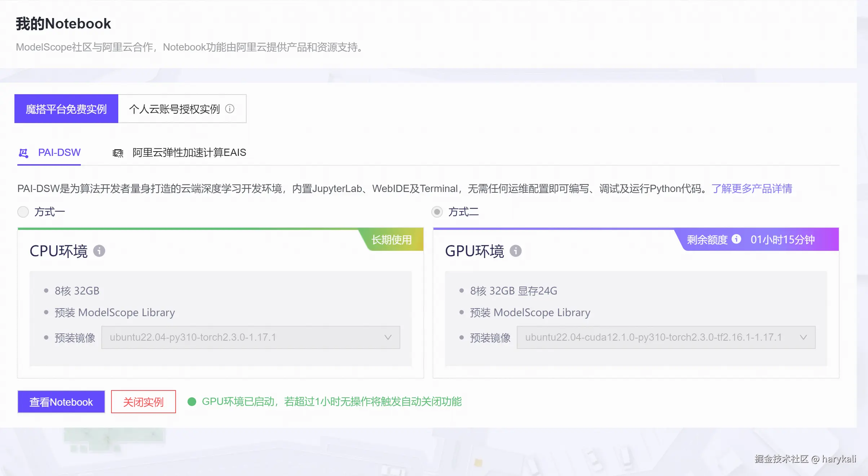Open 了解更多产品详情 link
Screen dimensions: 868x476
tap(752, 188)
